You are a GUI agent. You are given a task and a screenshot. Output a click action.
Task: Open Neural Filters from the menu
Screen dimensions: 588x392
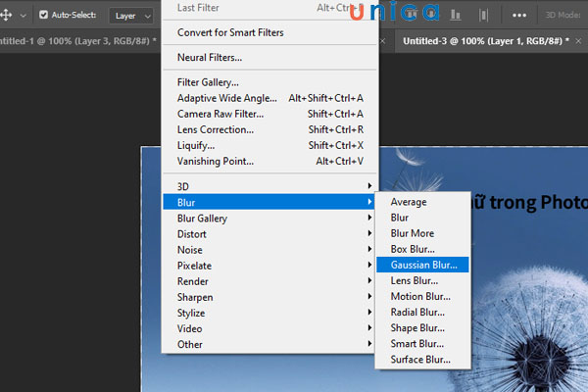pyautogui.click(x=270, y=58)
